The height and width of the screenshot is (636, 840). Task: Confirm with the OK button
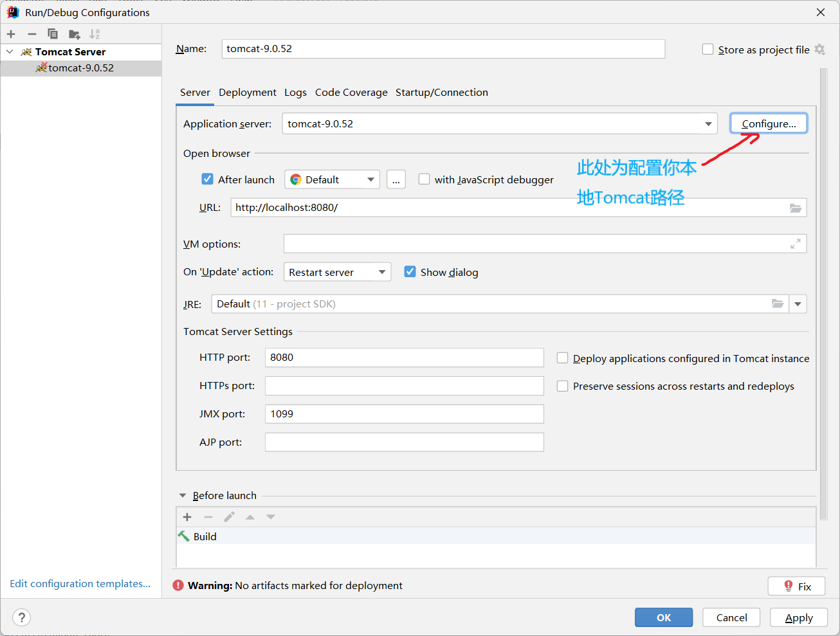click(x=664, y=617)
